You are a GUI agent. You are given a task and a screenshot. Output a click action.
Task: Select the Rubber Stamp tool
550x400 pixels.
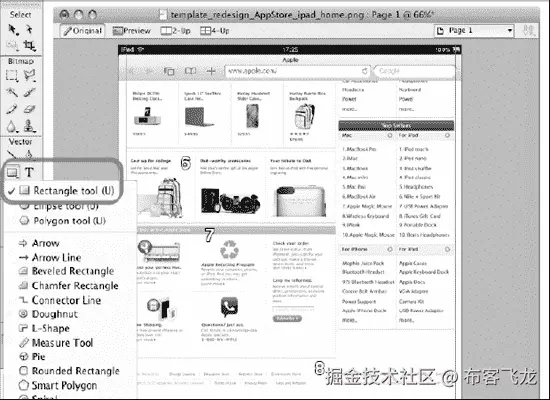[x=29, y=126]
